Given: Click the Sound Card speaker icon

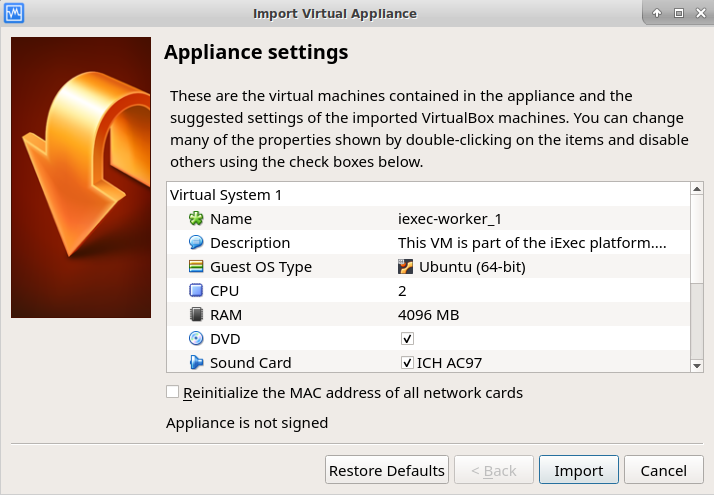Looking at the screenshot, I should [x=196, y=363].
